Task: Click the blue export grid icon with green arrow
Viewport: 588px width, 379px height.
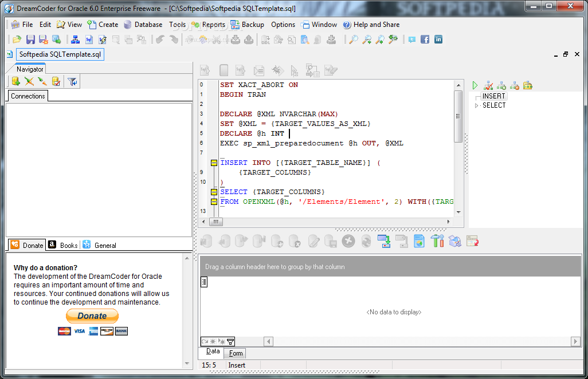Action: click(x=384, y=241)
